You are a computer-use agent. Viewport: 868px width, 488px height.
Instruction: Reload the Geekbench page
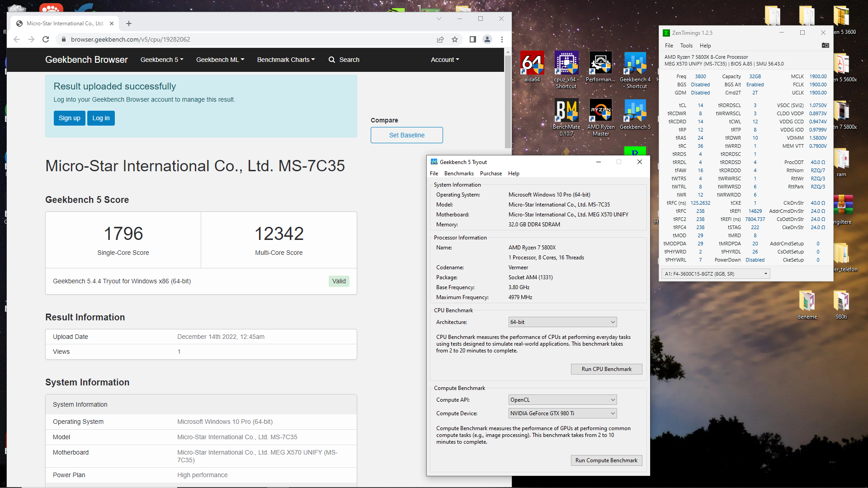(x=46, y=39)
